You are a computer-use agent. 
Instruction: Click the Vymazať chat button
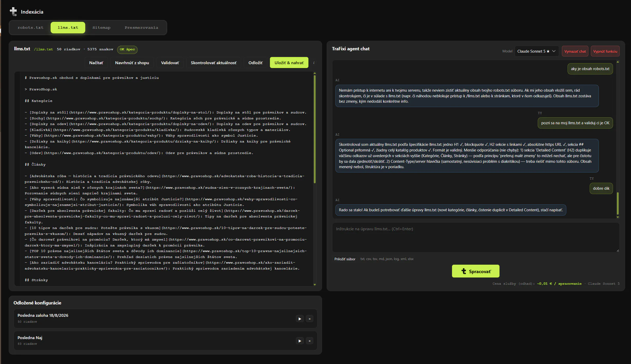coord(575,51)
